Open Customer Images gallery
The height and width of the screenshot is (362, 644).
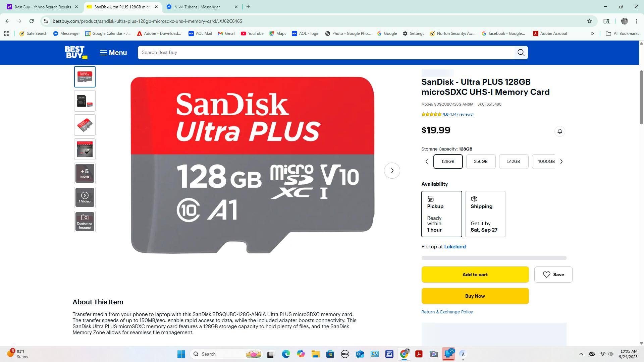tap(85, 222)
